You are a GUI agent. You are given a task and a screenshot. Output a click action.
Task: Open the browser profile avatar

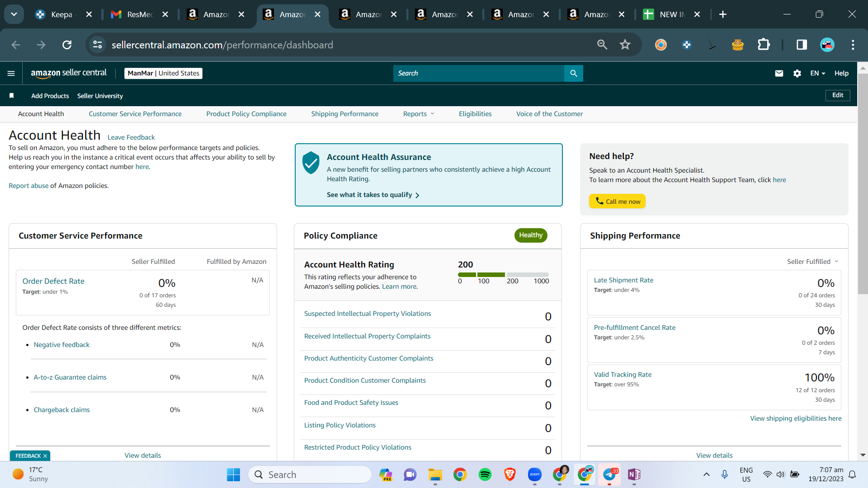pos(827,45)
